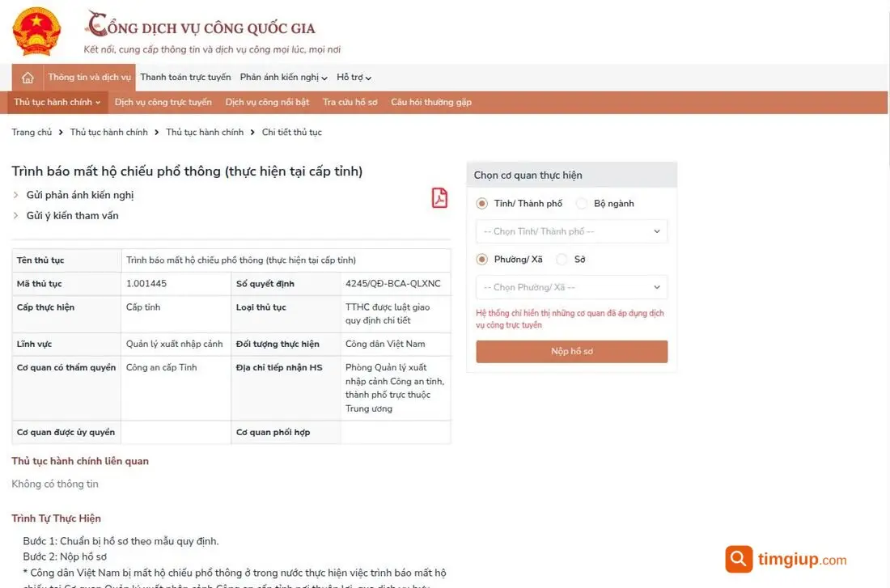Click the Thủ tục hành chính liên quan heading

coord(80,461)
